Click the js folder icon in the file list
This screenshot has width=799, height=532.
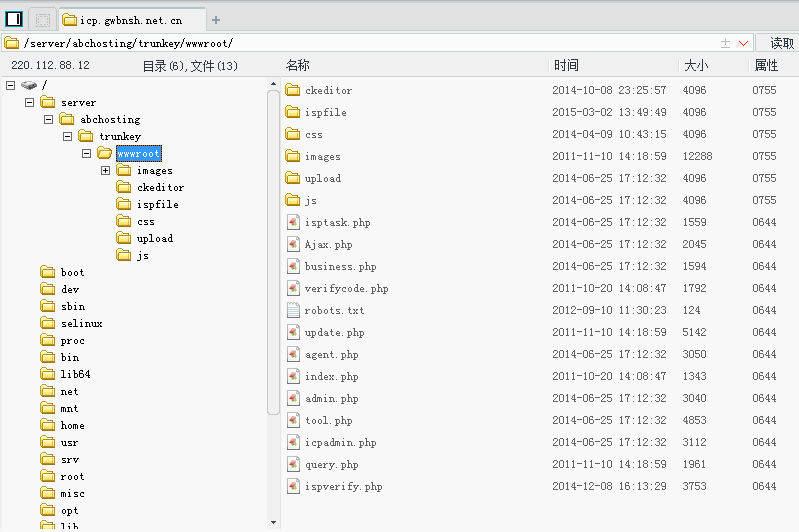[x=292, y=200]
